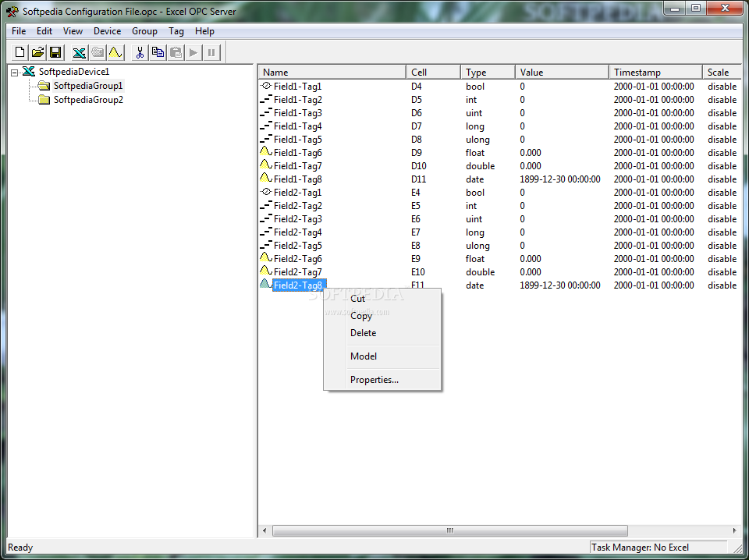Image resolution: width=749 pixels, height=560 pixels.
Task: Click the wave icon beside Field1-Tag6
Action: click(266, 152)
